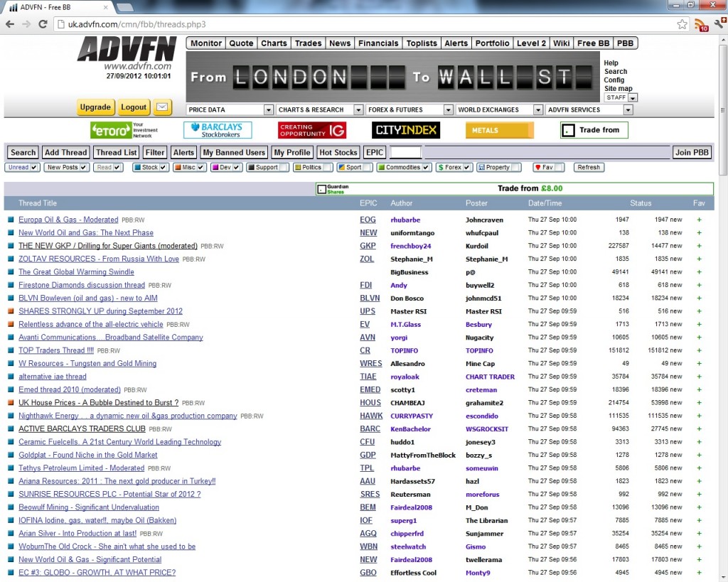Image resolution: width=728 pixels, height=582 pixels.
Task: Toggle the New Posts filter checkbox
Action: (x=83, y=168)
